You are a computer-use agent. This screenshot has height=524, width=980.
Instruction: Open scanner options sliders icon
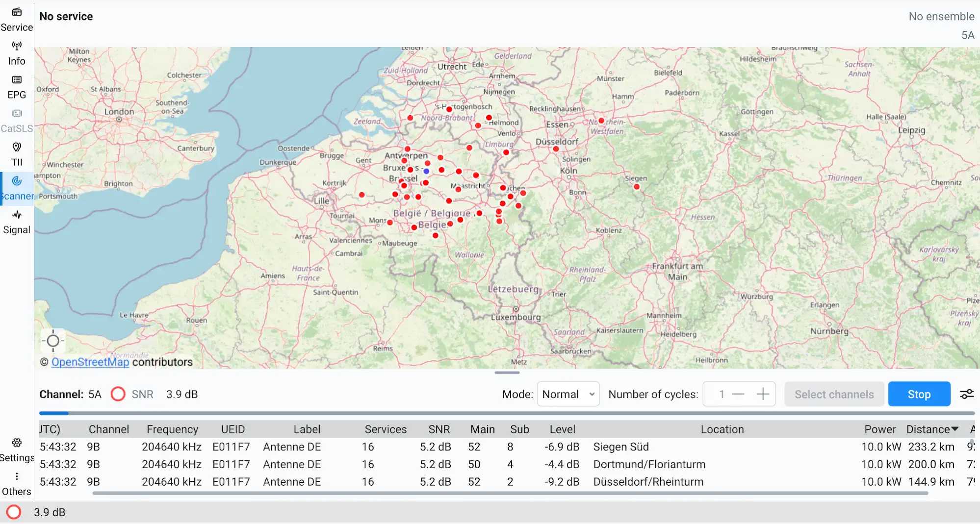pyautogui.click(x=966, y=394)
